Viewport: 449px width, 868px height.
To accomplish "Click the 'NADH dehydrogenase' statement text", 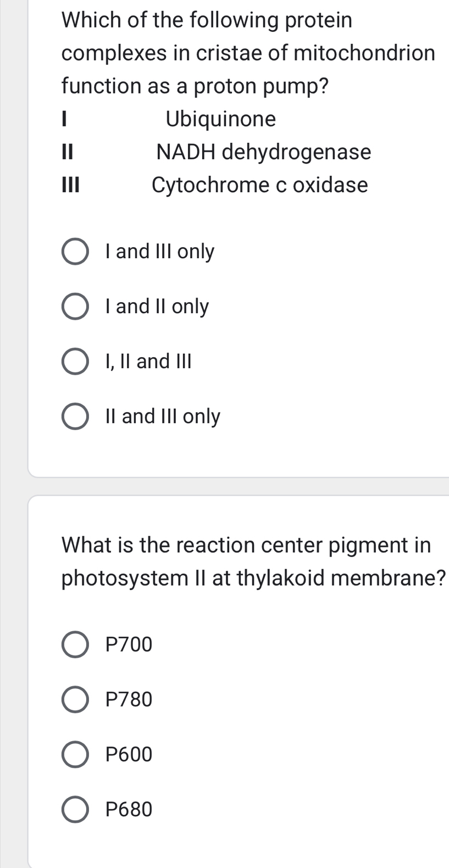I will (264, 152).
